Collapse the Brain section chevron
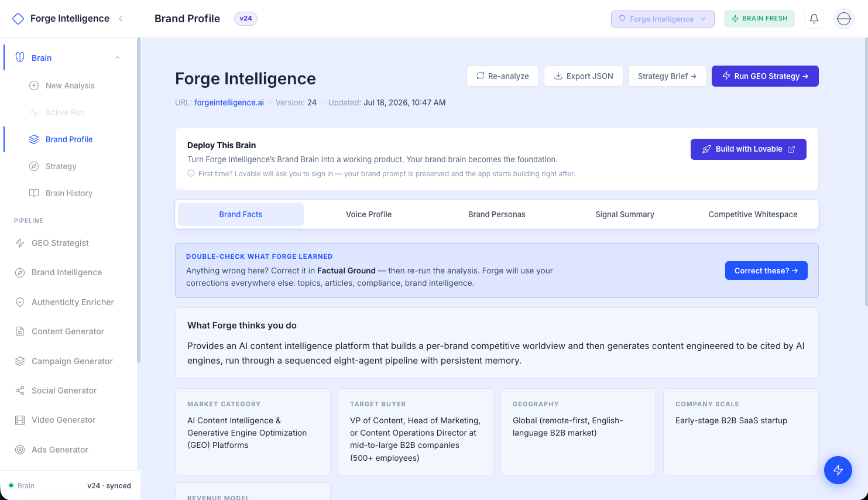 tap(118, 58)
